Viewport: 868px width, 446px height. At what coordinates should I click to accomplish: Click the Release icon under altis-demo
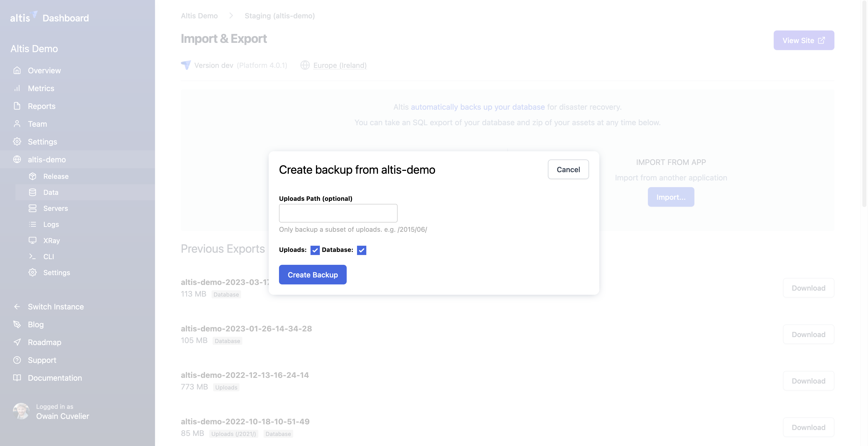click(33, 175)
